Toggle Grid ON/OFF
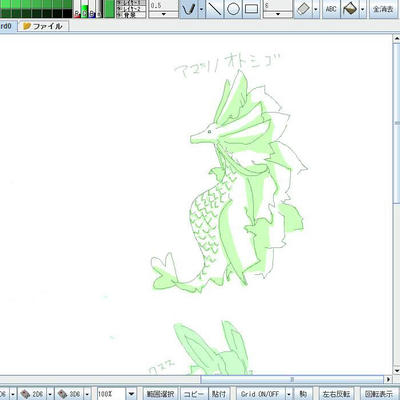This screenshot has height=400, width=400. point(260,394)
